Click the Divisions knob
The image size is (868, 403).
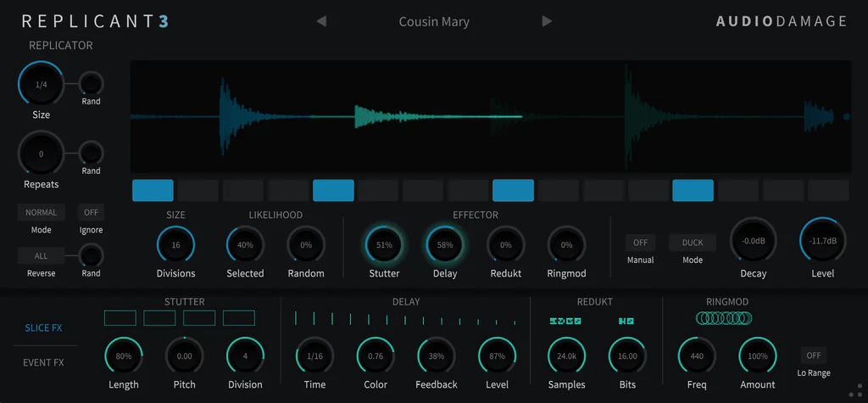point(176,244)
